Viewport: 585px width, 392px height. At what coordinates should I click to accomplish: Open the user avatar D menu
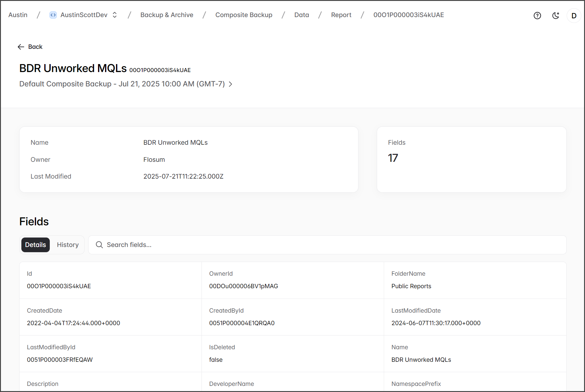tap(574, 16)
